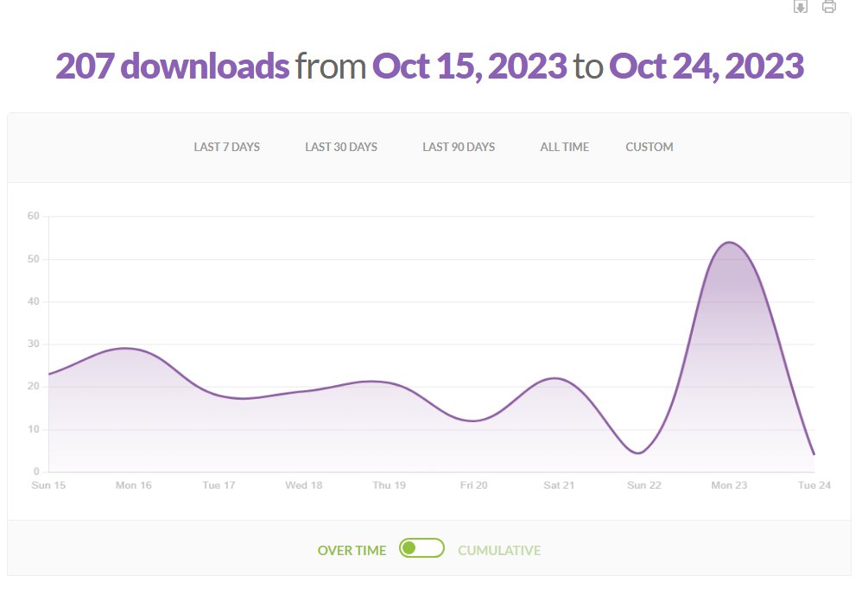Click the print icon
The height and width of the screenshot is (594, 868).
(828, 6)
